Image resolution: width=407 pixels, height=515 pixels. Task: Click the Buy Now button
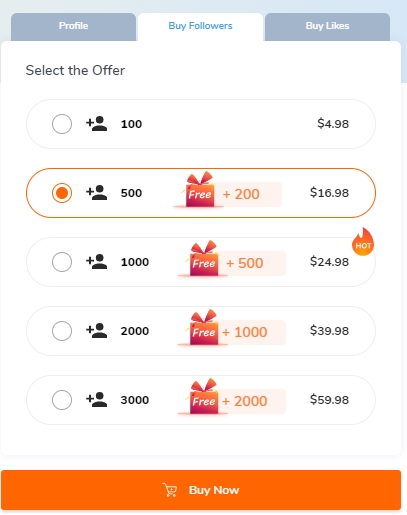point(201,490)
